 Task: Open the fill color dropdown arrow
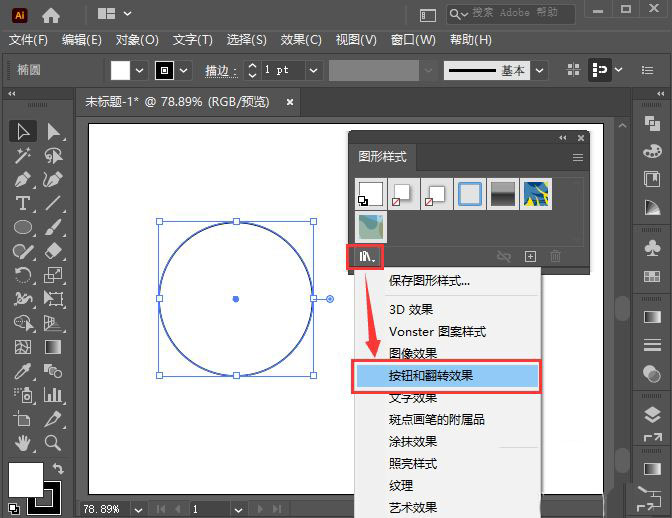point(139,70)
